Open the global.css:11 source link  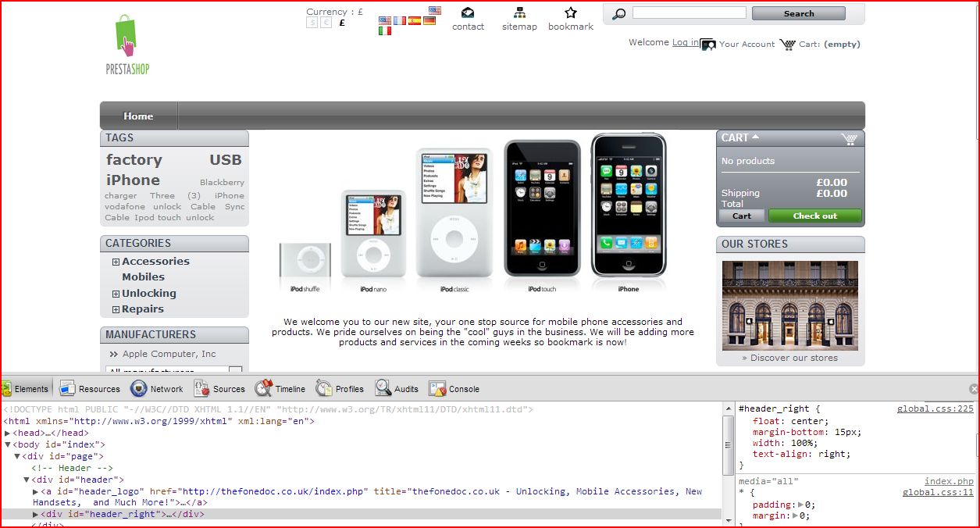point(938,493)
